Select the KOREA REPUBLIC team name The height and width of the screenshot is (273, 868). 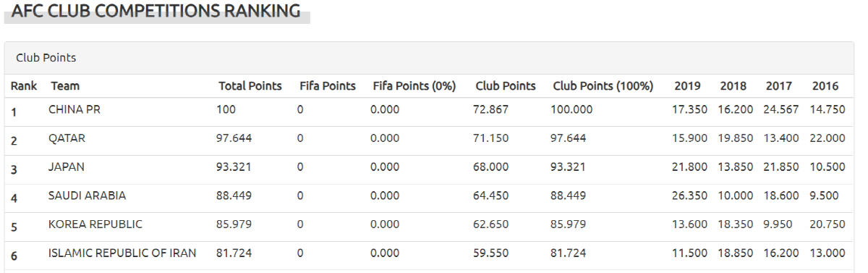click(95, 224)
